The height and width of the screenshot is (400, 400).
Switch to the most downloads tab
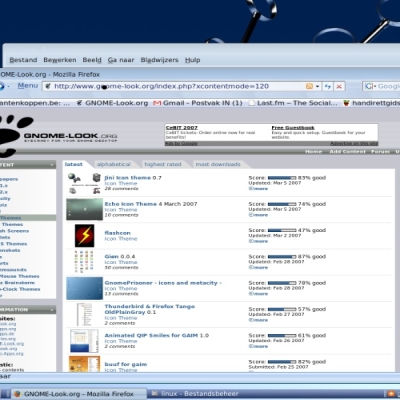pyautogui.click(x=218, y=164)
